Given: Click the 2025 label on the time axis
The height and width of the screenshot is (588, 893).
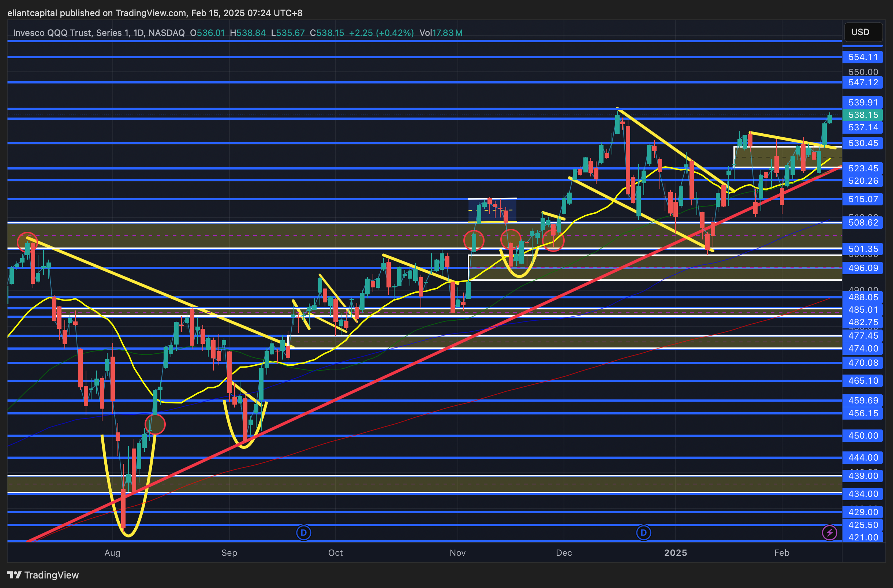Looking at the screenshot, I should pos(675,553).
